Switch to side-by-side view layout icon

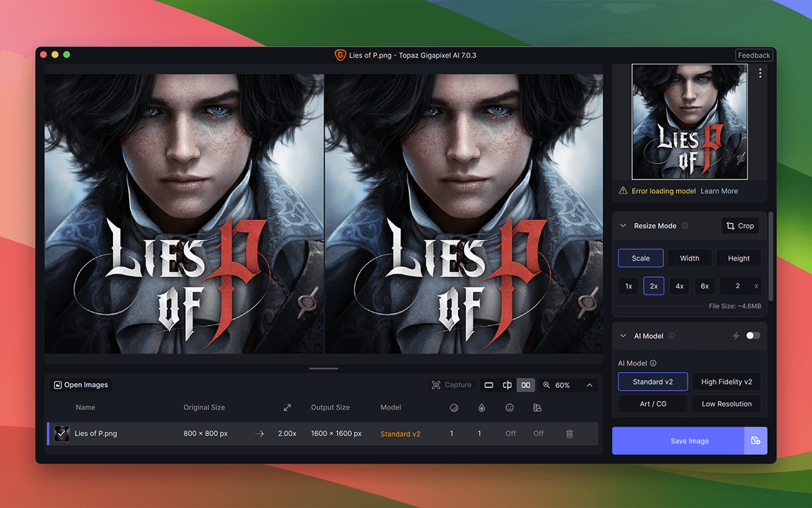coord(526,385)
